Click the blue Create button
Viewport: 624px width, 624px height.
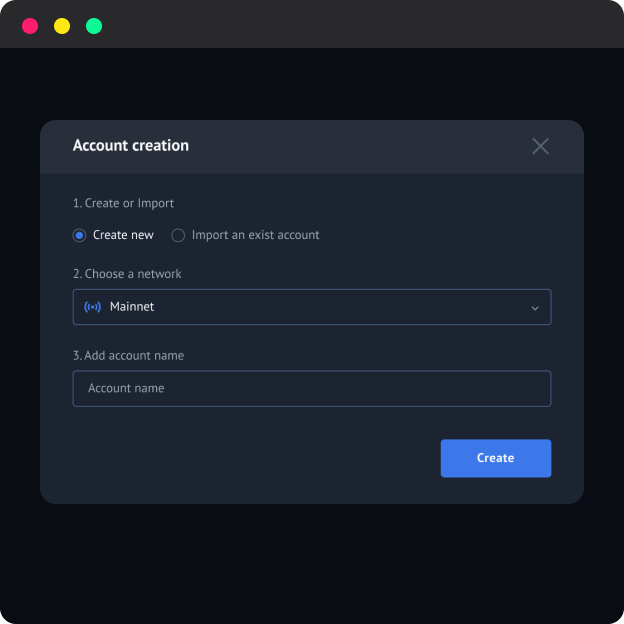point(496,458)
